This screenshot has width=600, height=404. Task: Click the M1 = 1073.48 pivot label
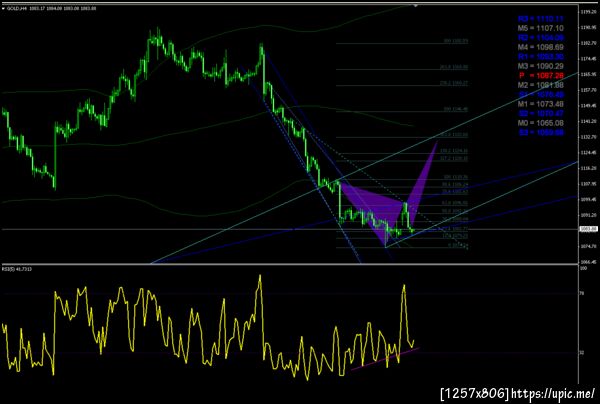tap(540, 104)
